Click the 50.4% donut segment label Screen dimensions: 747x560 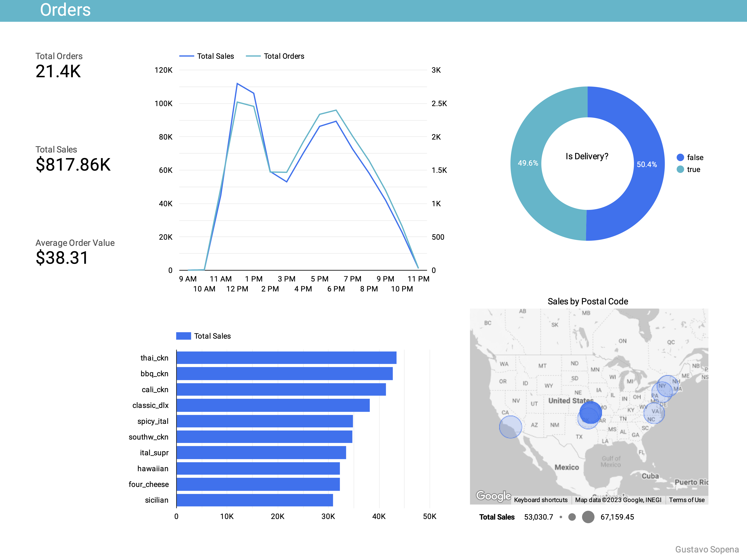[x=647, y=164]
